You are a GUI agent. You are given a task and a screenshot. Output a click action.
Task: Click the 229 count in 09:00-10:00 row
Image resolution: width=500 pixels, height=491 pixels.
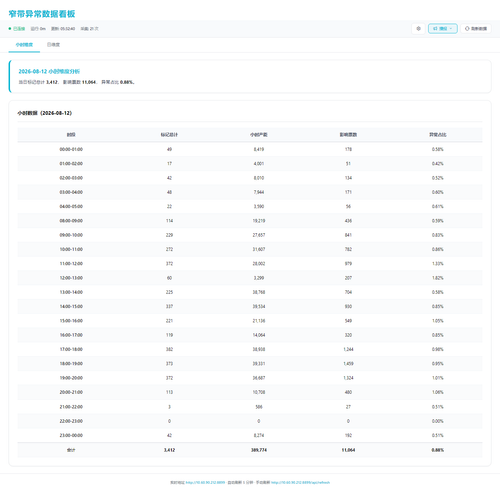click(169, 235)
